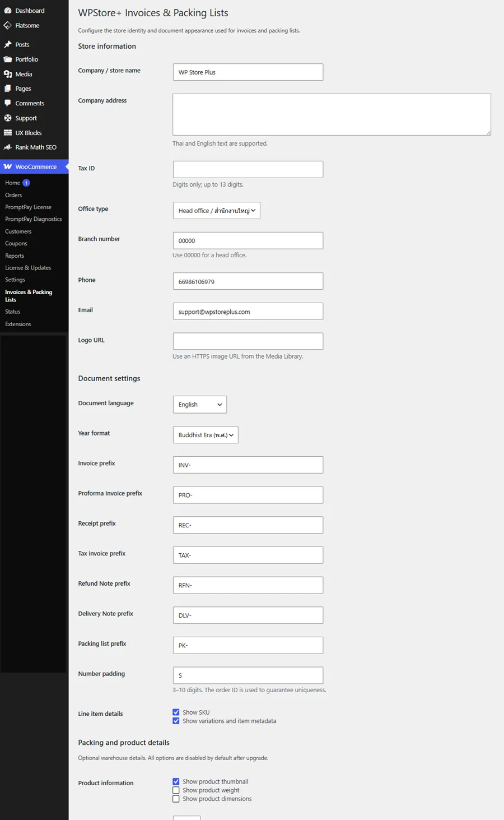Viewport: 504px width, 820px height.
Task: Click the Company address resize handle
Action: (488, 132)
